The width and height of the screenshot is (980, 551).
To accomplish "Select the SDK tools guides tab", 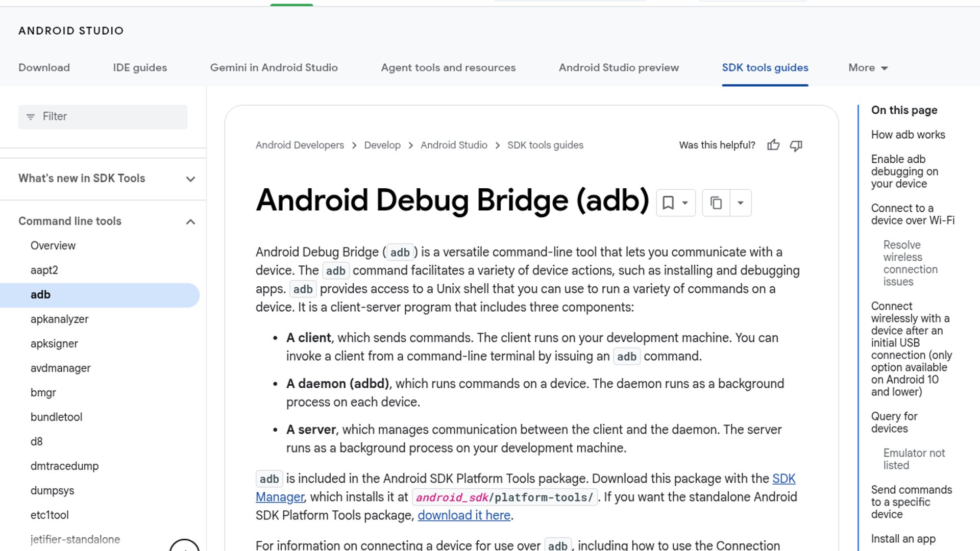I will 765,68.
